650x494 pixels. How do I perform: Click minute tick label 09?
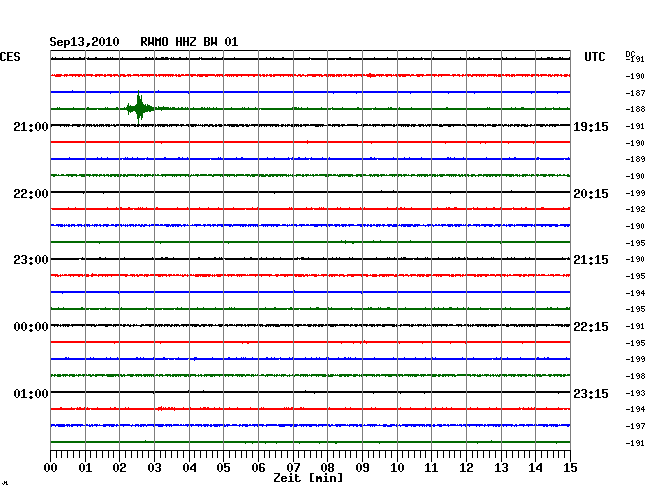click(362, 468)
